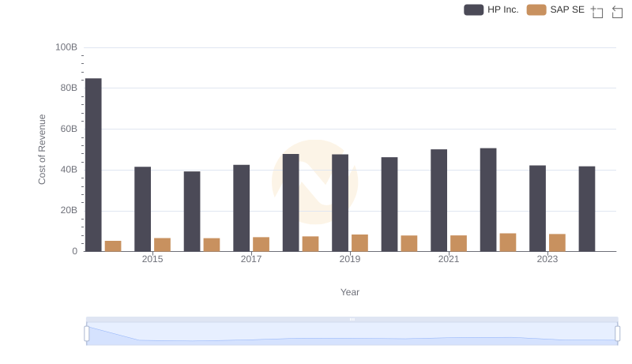Viewport: 632px width, 364px height.
Task: Click the 2021 x-axis label
Action: pyautogui.click(x=449, y=259)
